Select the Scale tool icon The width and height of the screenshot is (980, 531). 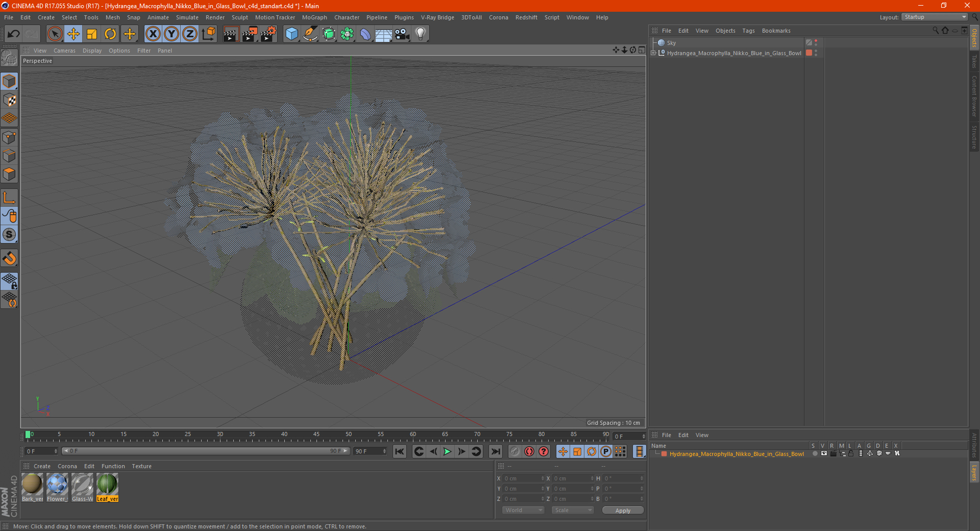pyautogui.click(x=92, y=34)
